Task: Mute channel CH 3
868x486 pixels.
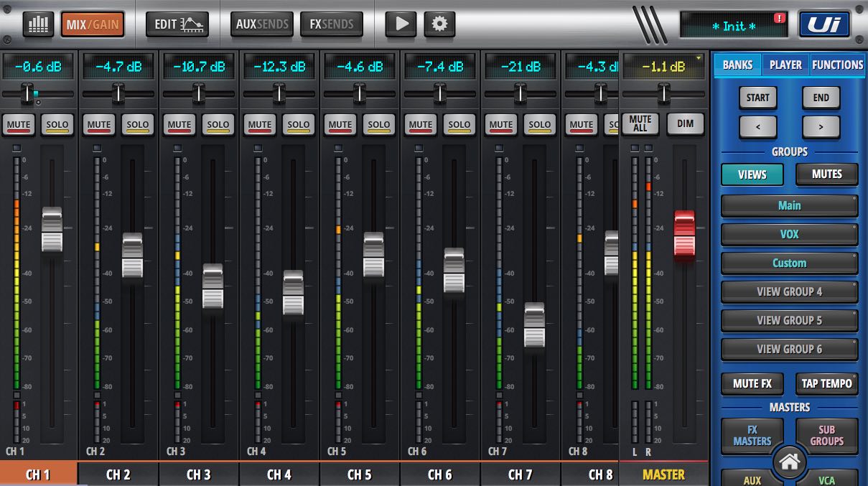Action: point(179,125)
